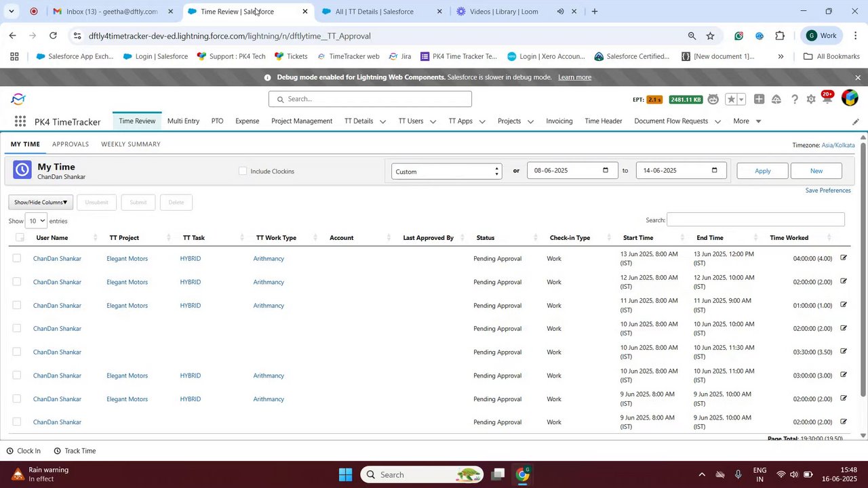Viewport: 868px width, 488px height.
Task: Check the row ending 10 Jun 11:30 AM
Action: pos(17,352)
